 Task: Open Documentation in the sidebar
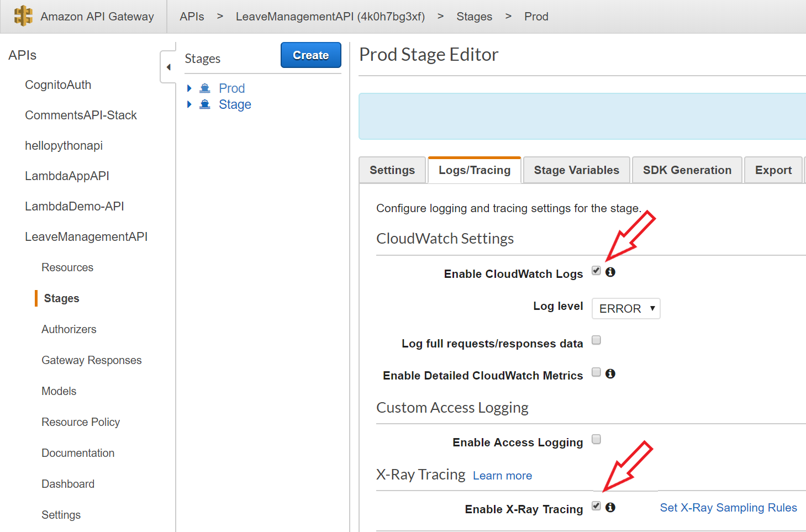(78, 453)
